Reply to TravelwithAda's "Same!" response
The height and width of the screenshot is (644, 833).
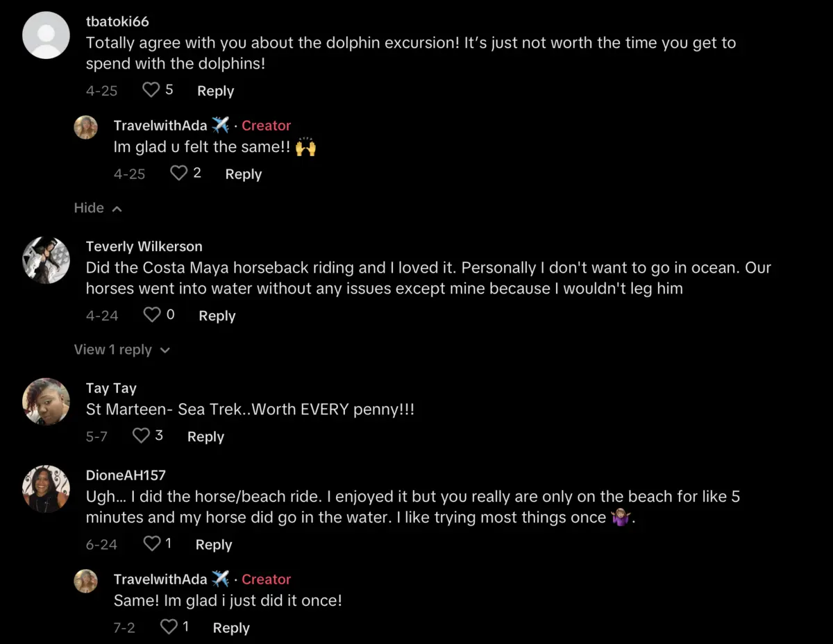tap(230, 628)
